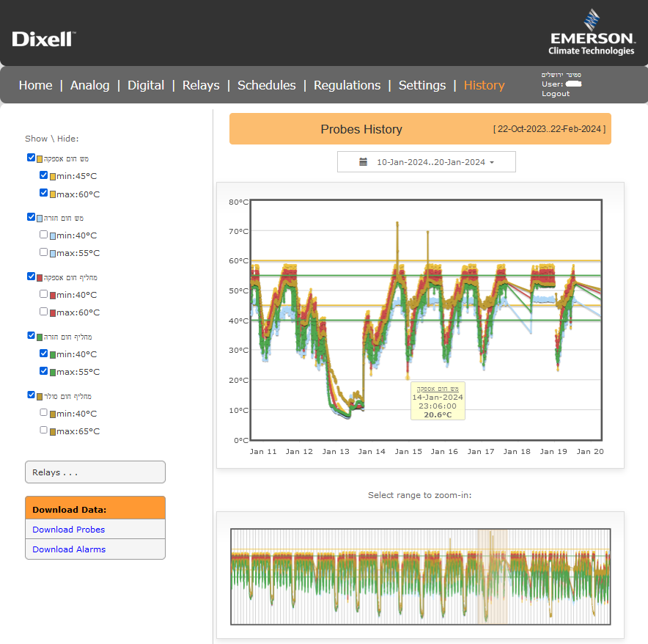Expand the Relays . . . panel
This screenshot has width=648, height=644.
pos(95,472)
